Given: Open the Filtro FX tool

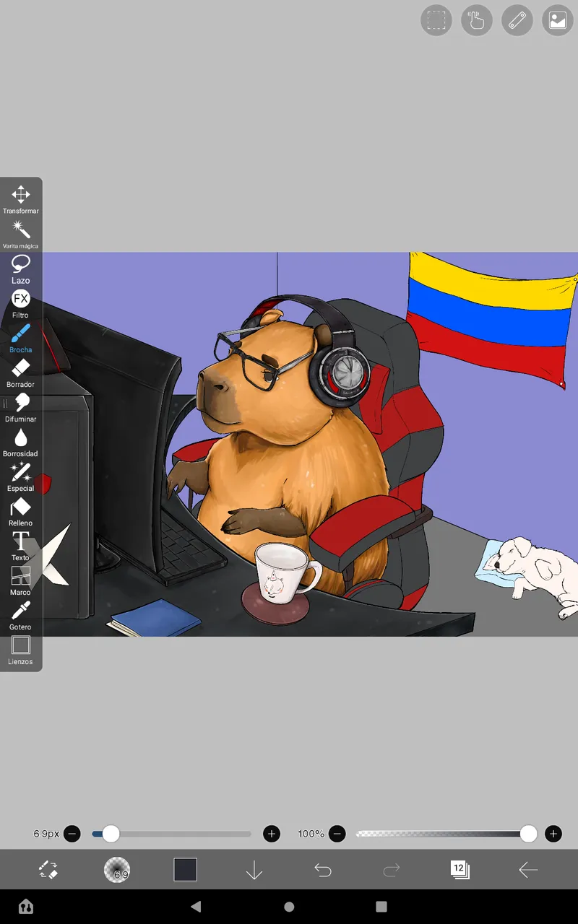Looking at the screenshot, I should [x=21, y=303].
